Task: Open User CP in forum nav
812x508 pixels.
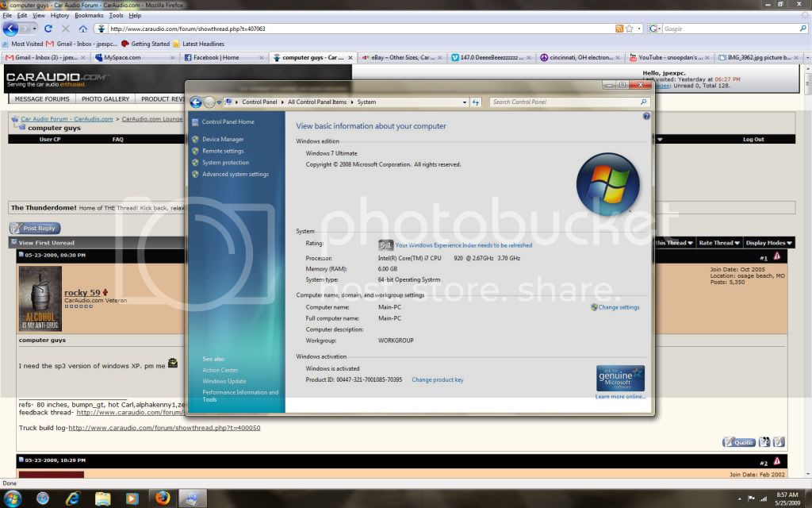Action: (50, 140)
